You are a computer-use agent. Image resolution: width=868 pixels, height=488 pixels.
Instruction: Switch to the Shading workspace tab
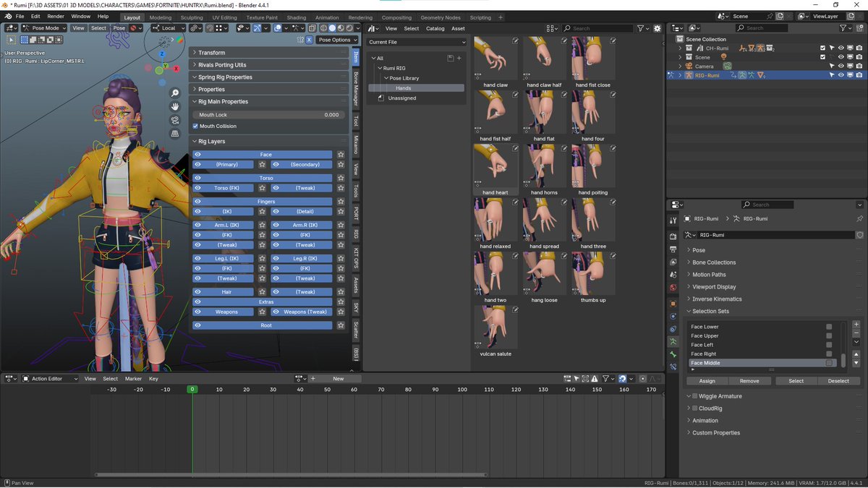(296, 17)
